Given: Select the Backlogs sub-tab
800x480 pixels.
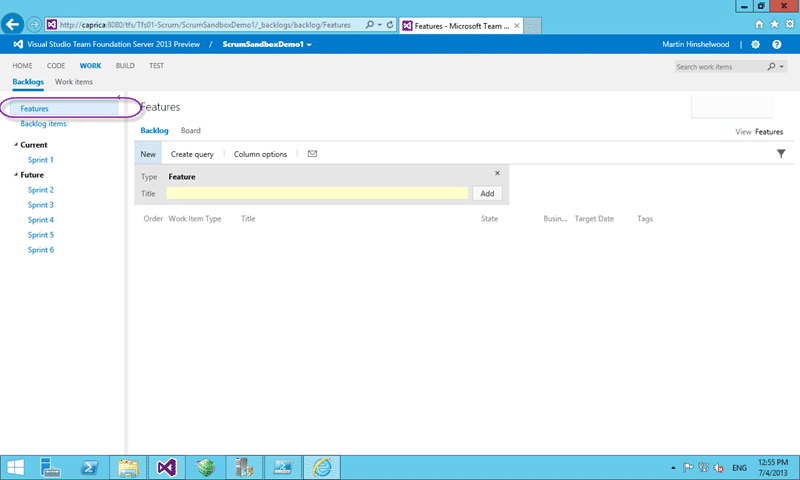Looking at the screenshot, I should 28,82.
